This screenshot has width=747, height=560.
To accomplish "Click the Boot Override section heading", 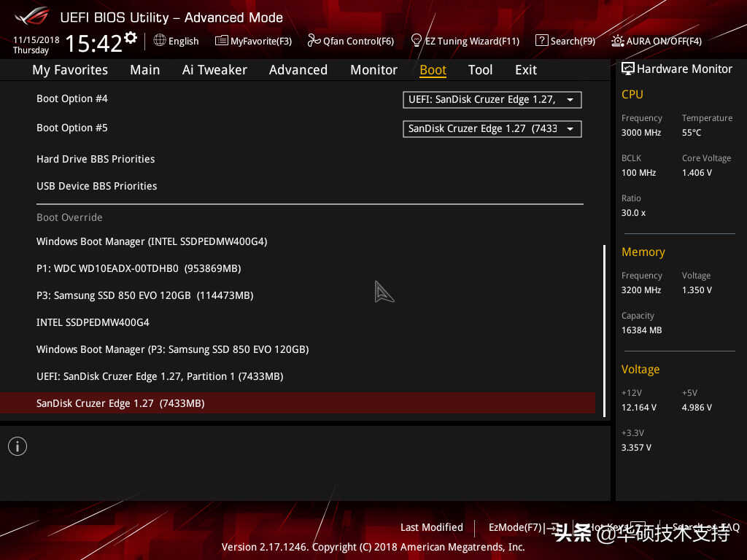I will pos(69,217).
